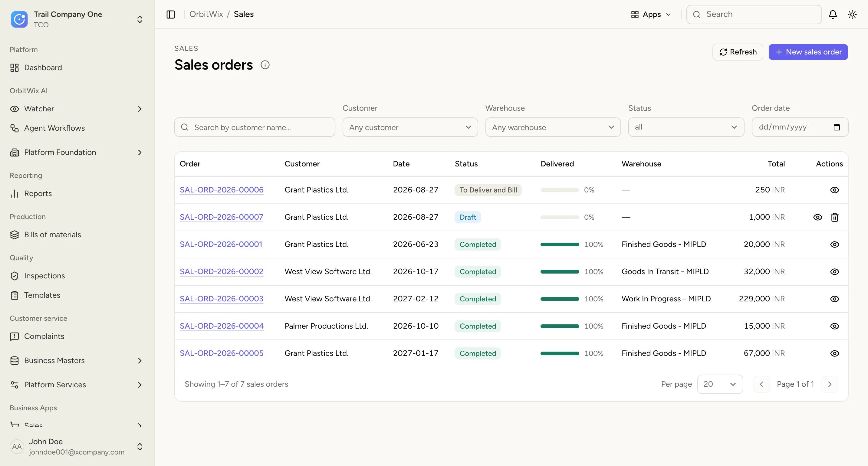
Task: Click the OrbitWix breadcrumb
Action: pos(206,14)
